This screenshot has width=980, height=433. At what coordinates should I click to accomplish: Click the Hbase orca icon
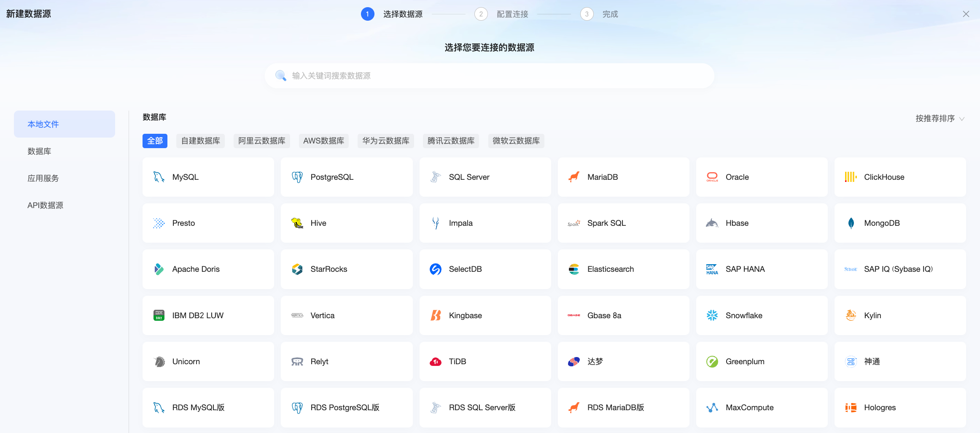tap(712, 223)
